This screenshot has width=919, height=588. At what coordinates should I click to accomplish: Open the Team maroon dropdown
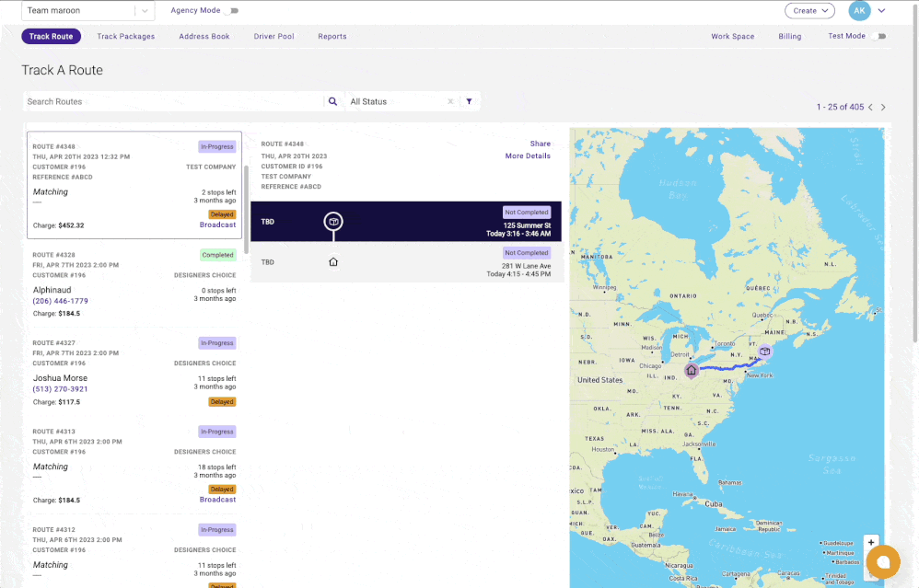tap(87, 10)
